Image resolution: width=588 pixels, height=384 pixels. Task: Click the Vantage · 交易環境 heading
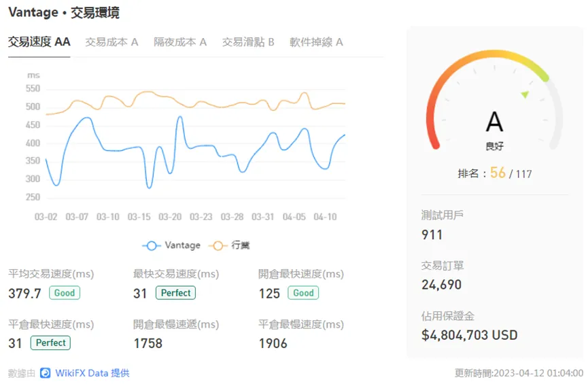tap(64, 12)
